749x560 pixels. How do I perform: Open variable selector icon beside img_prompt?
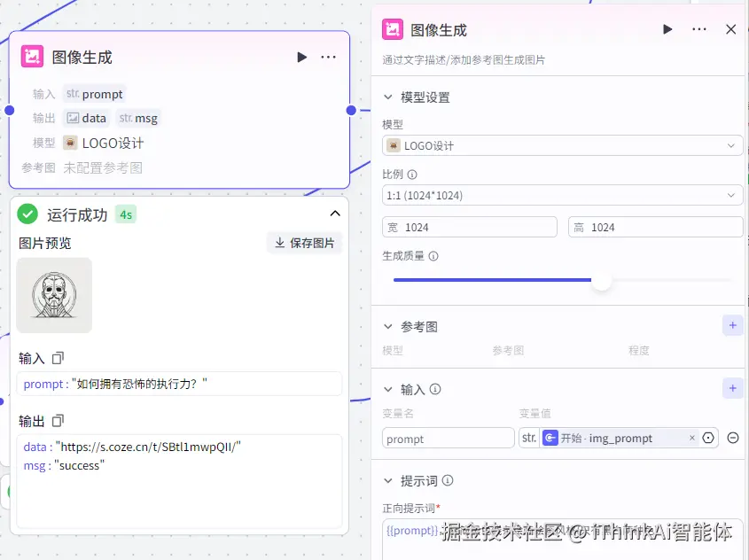708,438
